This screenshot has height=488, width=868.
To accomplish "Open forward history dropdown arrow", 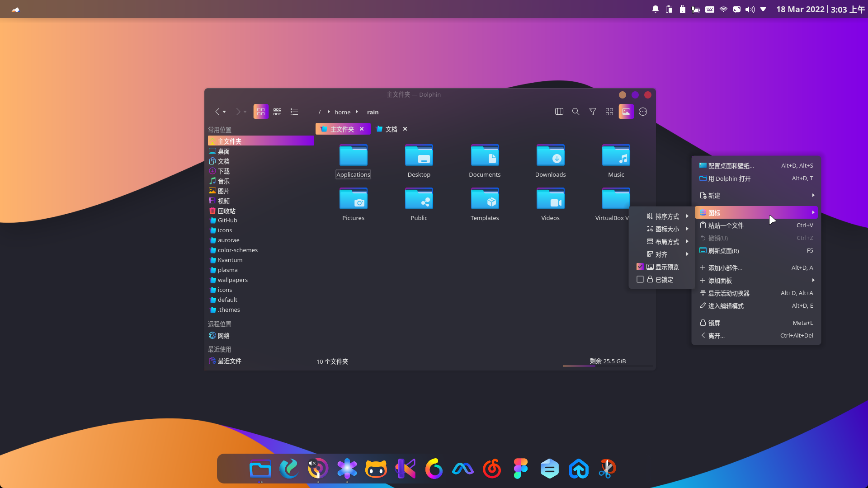I will pyautogui.click(x=245, y=112).
